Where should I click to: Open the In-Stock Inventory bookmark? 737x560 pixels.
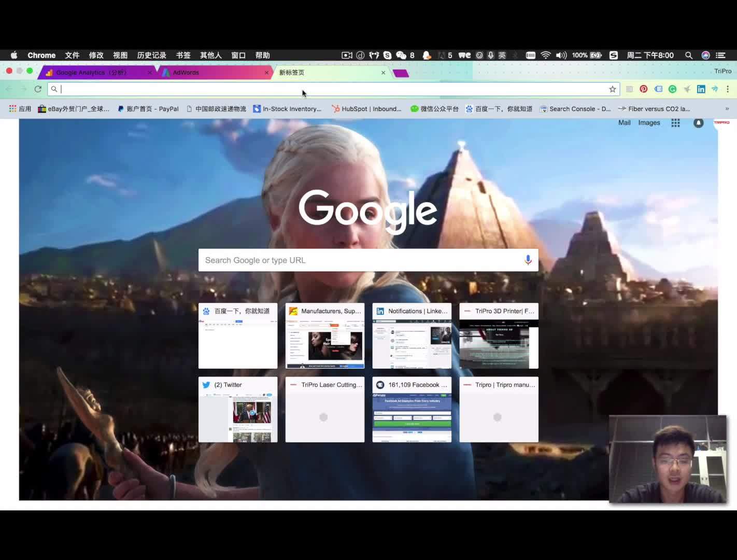[x=287, y=109]
